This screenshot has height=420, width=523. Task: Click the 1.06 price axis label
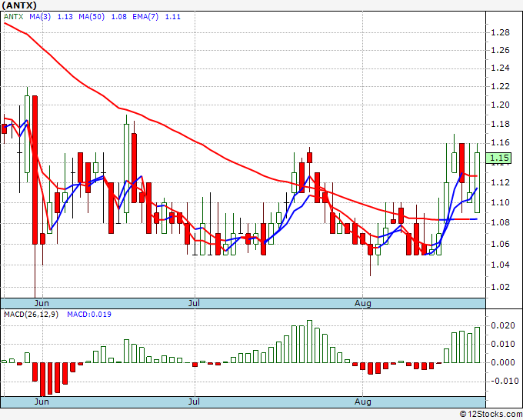click(501, 244)
